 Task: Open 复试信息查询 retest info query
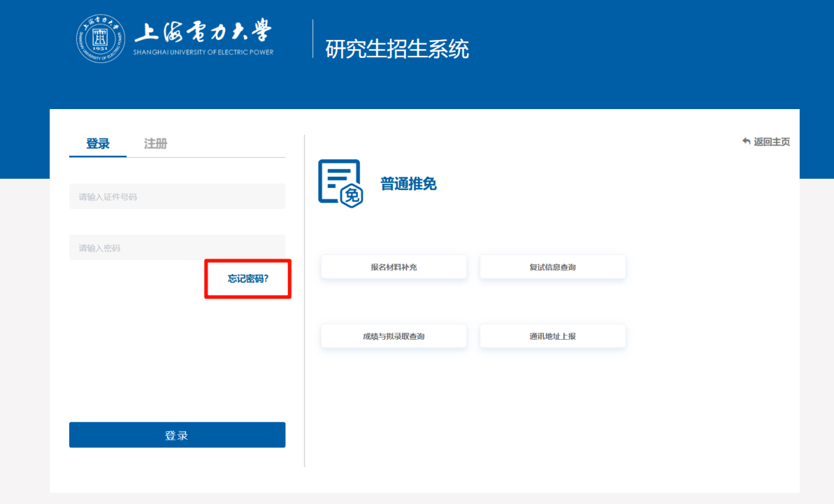click(552, 267)
